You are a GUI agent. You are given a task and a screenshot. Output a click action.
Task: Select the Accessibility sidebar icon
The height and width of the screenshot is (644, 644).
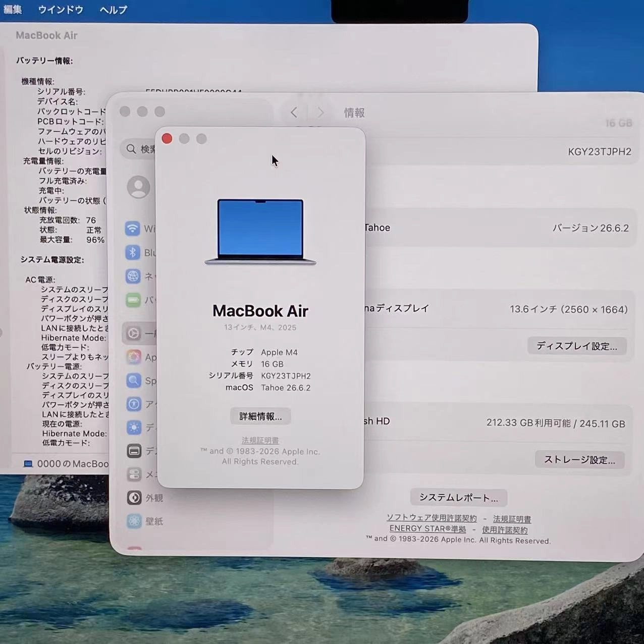click(134, 404)
